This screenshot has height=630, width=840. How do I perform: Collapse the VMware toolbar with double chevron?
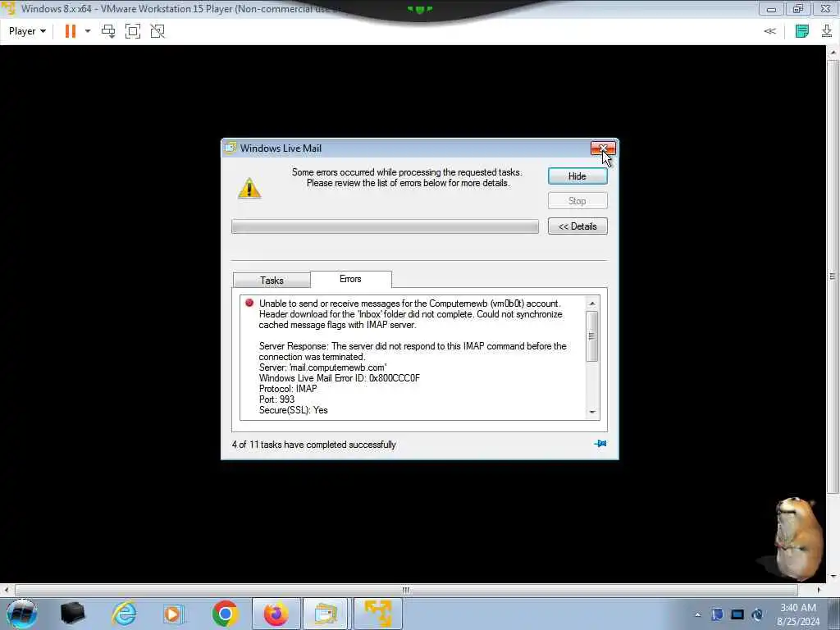pyautogui.click(x=769, y=31)
